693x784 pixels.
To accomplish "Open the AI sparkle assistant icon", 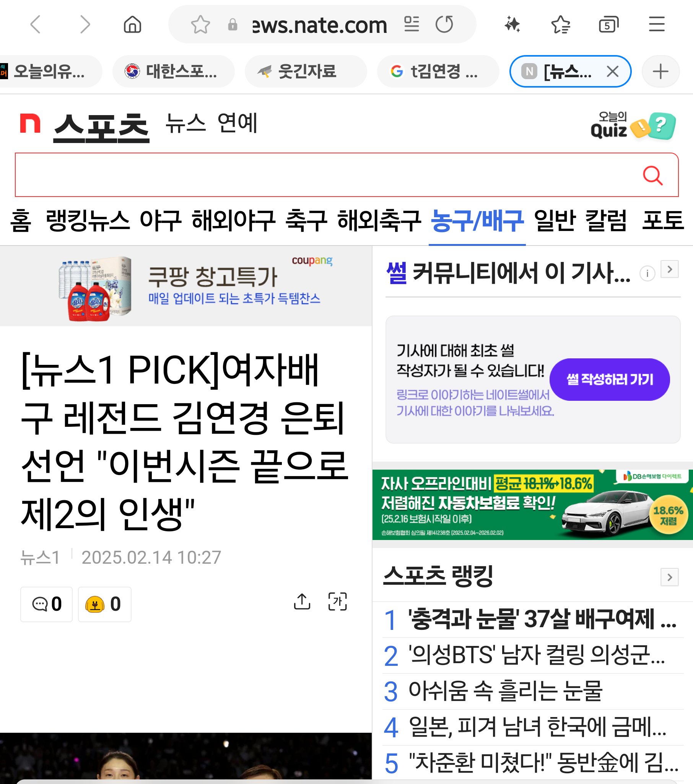I will (512, 24).
